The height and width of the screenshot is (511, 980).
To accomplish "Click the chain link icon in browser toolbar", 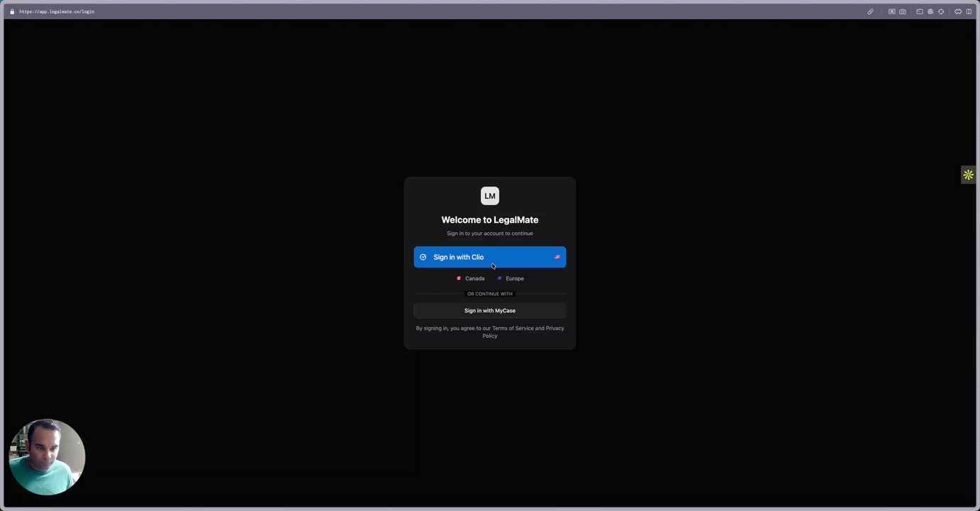I will [x=870, y=11].
